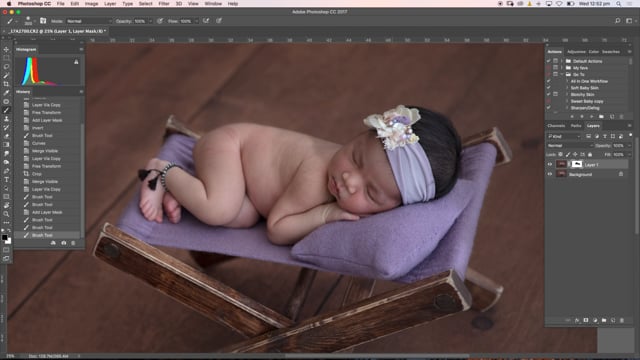
Task: Toggle checkmark for Soft Baby Skin action
Action: tap(549, 87)
